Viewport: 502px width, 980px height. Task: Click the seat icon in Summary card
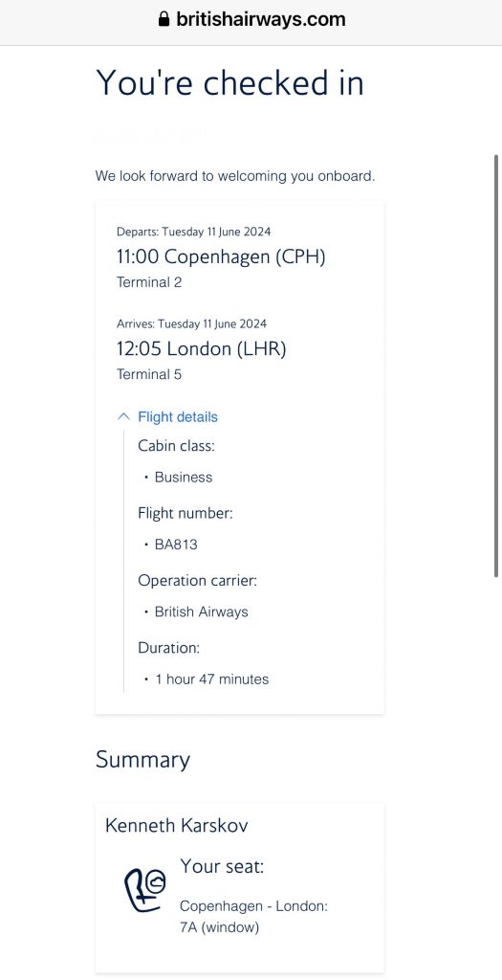click(x=145, y=889)
